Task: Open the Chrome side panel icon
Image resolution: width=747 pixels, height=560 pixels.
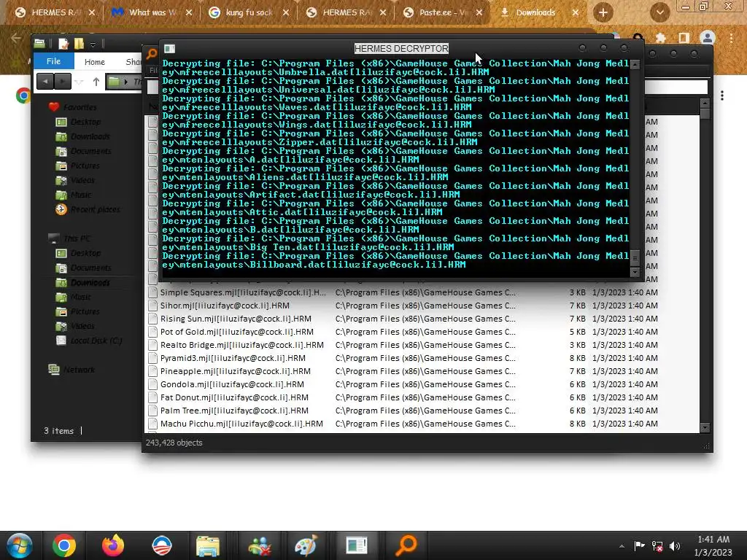Action: [x=684, y=38]
